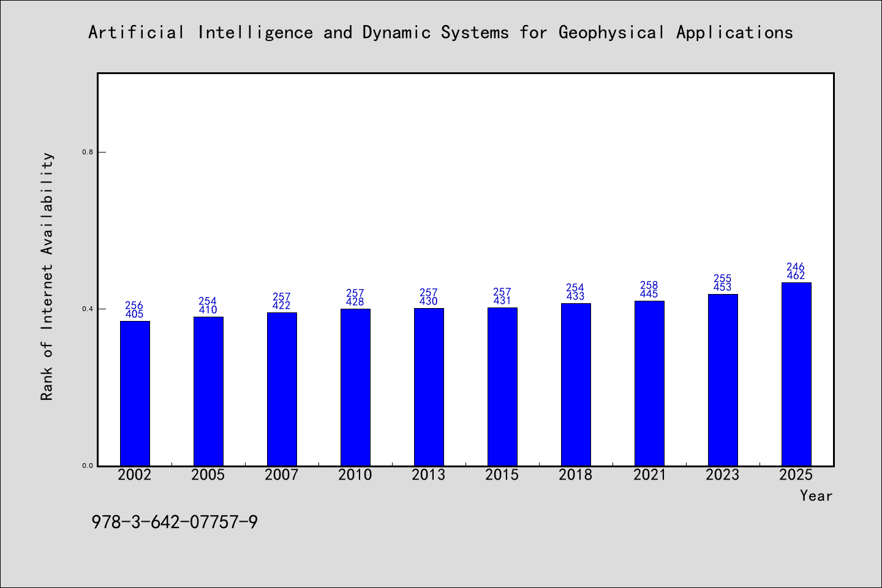This screenshot has height=588, width=882.
Task: Select the 2005 bar
Action: 208,391
